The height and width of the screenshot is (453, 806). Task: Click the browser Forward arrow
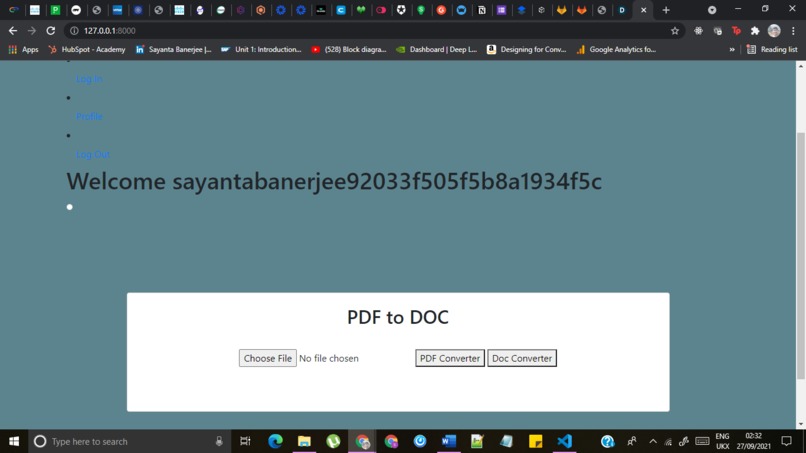[32, 31]
